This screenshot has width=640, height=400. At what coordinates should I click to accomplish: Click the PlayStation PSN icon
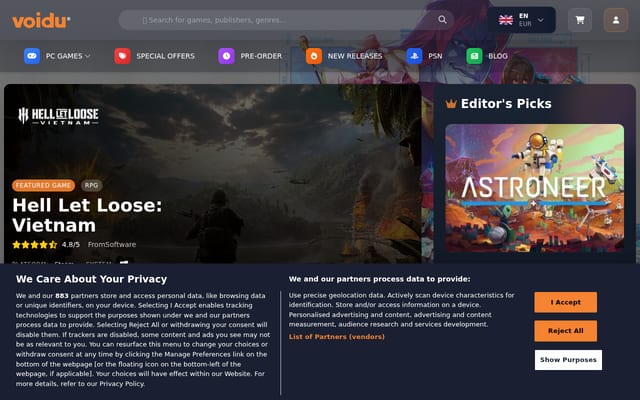point(414,56)
